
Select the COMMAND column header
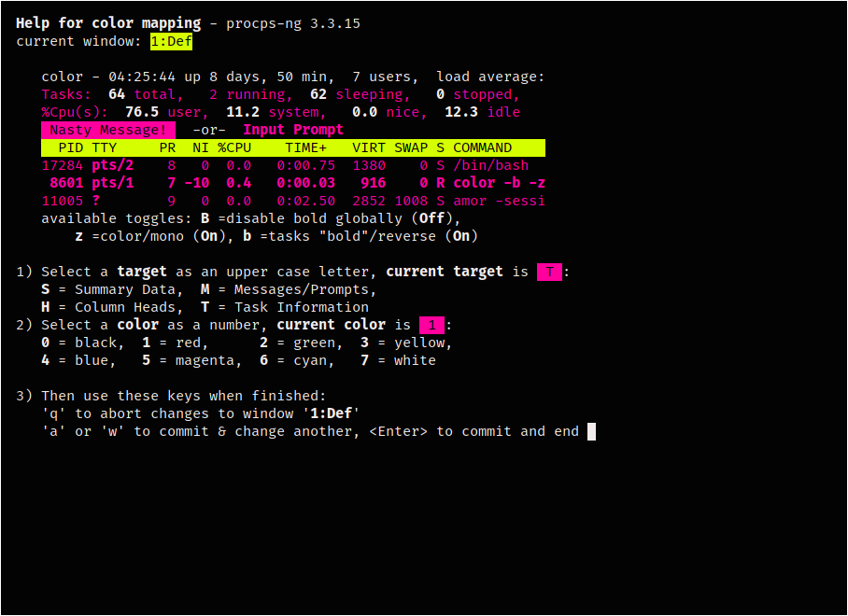(482, 147)
